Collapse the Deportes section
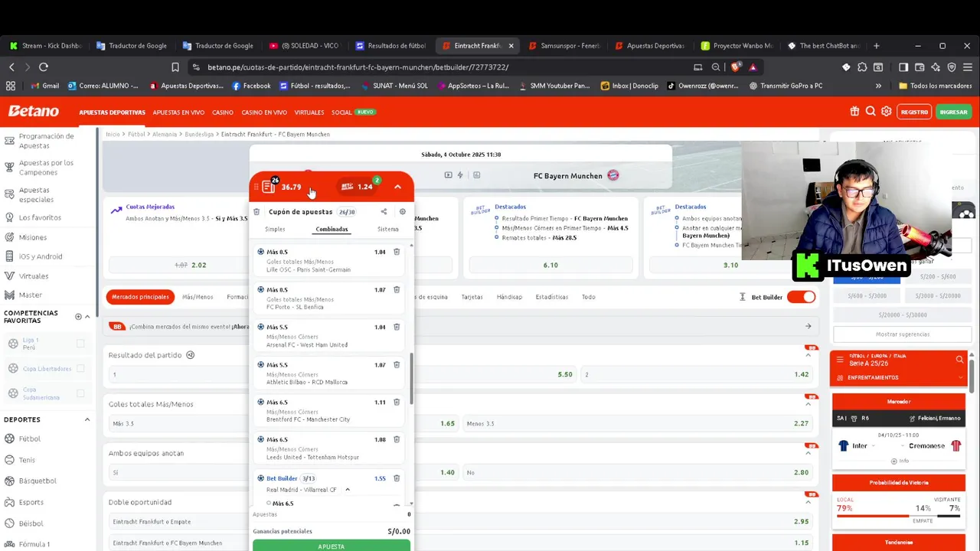 point(87,419)
